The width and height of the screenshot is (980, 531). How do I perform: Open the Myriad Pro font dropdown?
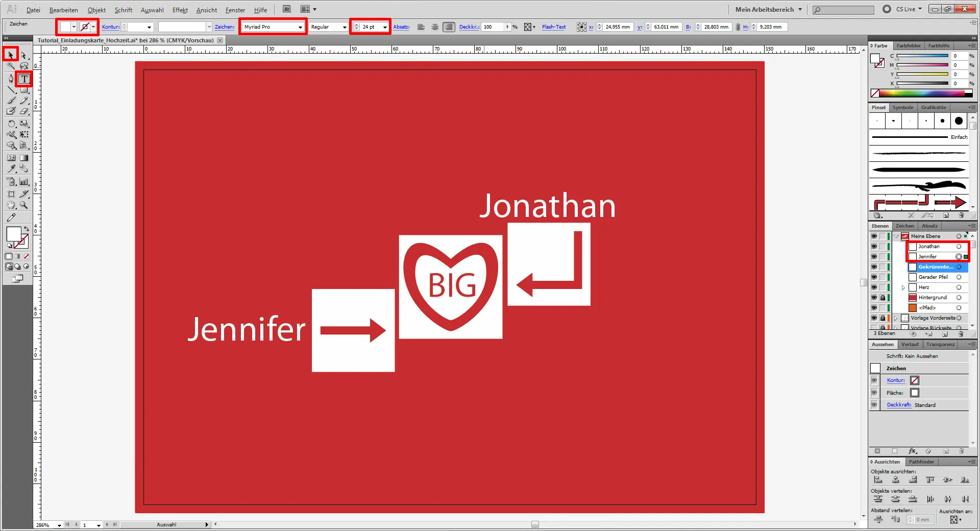(x=301, y=27)
